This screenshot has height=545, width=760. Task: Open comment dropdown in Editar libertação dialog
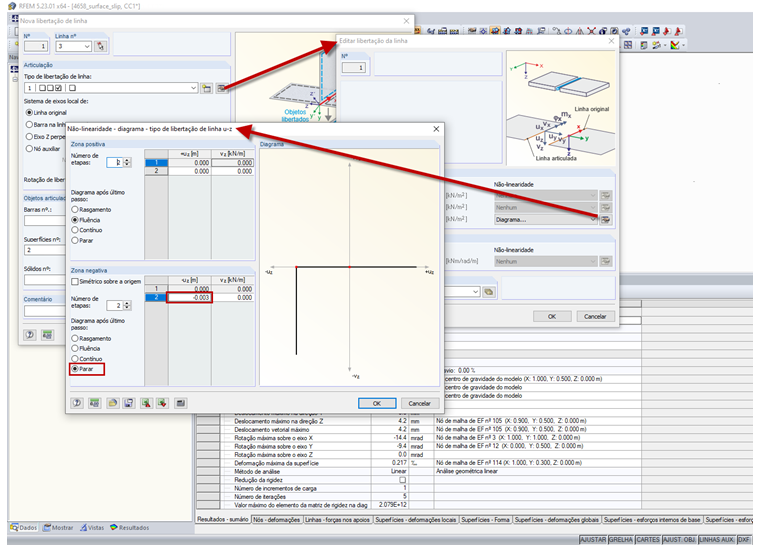(x=475, y=292)
